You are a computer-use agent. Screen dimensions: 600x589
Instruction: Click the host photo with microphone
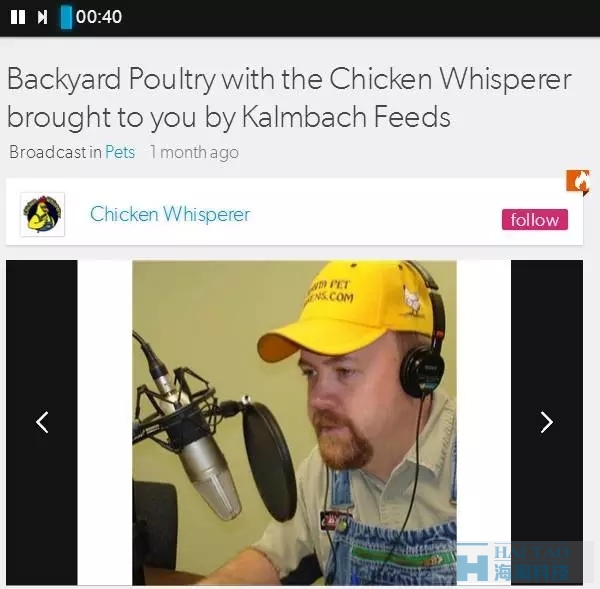(x=294, y=423)
